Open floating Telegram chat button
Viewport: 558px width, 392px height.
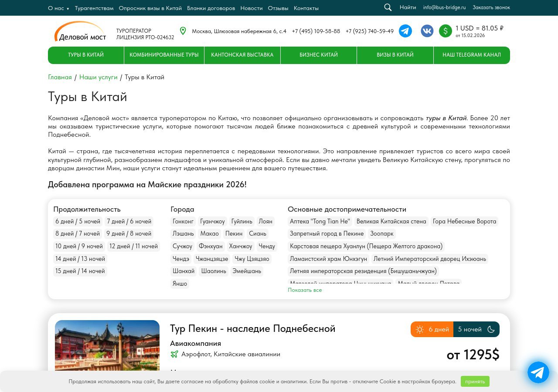coord(538,372)
